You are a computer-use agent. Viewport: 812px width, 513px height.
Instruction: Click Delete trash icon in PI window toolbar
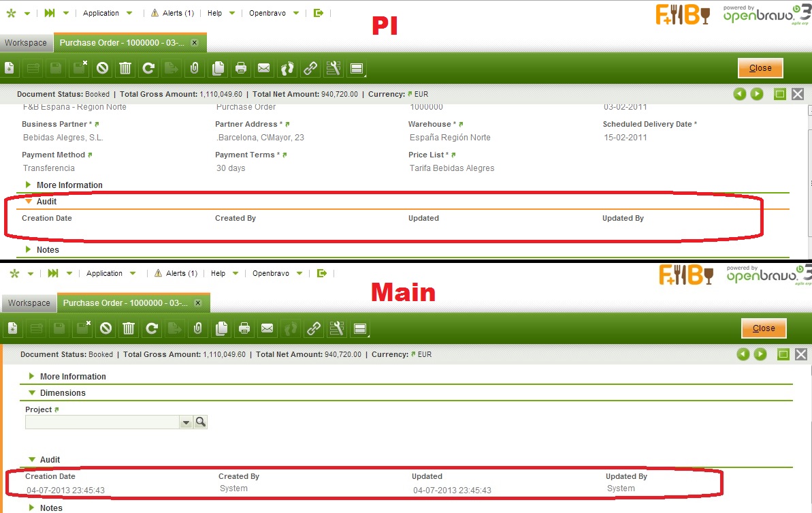point(125,68)
